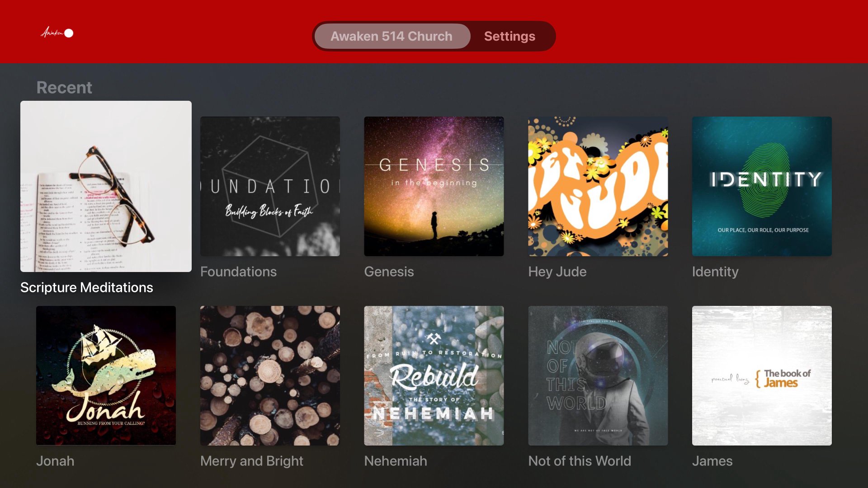Click the Recent section heading
The height and width of the screenshot is (488, 868).
tap(64, 87)
